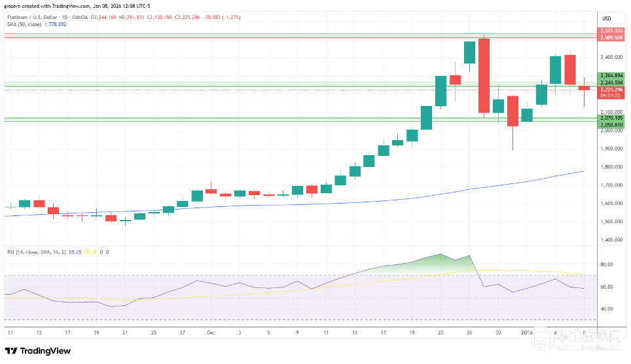This screenshot has height=364, width=631.
Task: Click the TradingView logo at bottom left
Action: [x=38, y=350]
